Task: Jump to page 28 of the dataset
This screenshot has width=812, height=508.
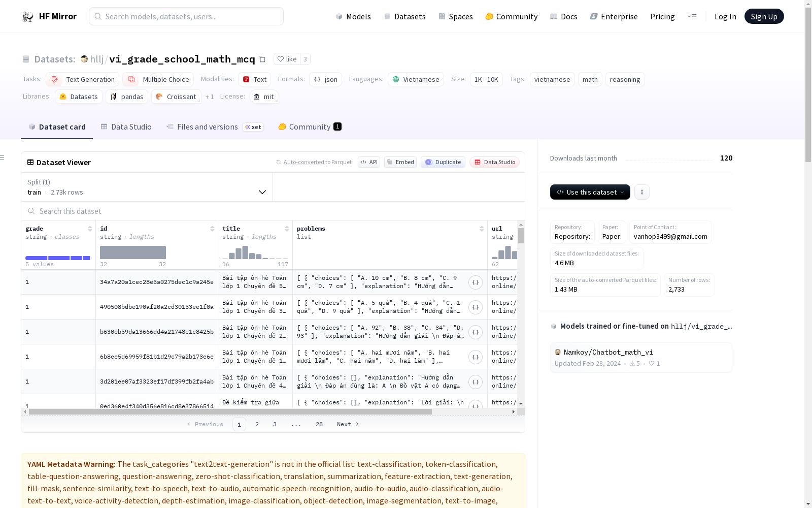Action: coord(319,424)
